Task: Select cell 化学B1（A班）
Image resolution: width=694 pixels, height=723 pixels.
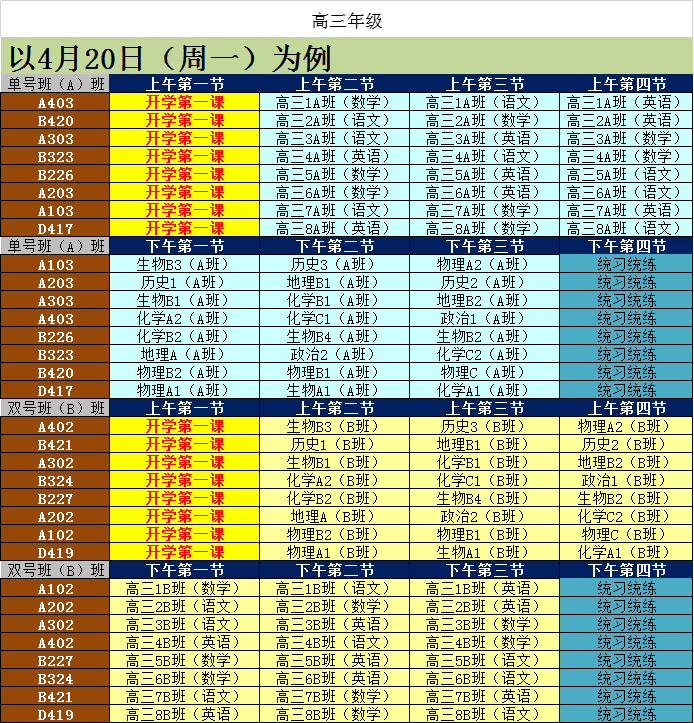Action: point(335,300)
